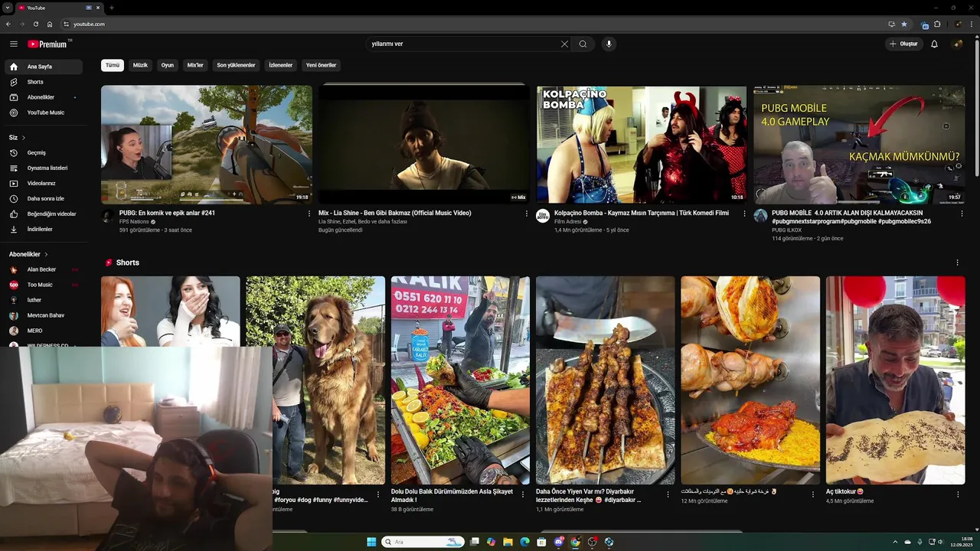This screenshot has width=980, height=551.
Task: Open YouTube Music in sidebar
Action: click(44, 112)
